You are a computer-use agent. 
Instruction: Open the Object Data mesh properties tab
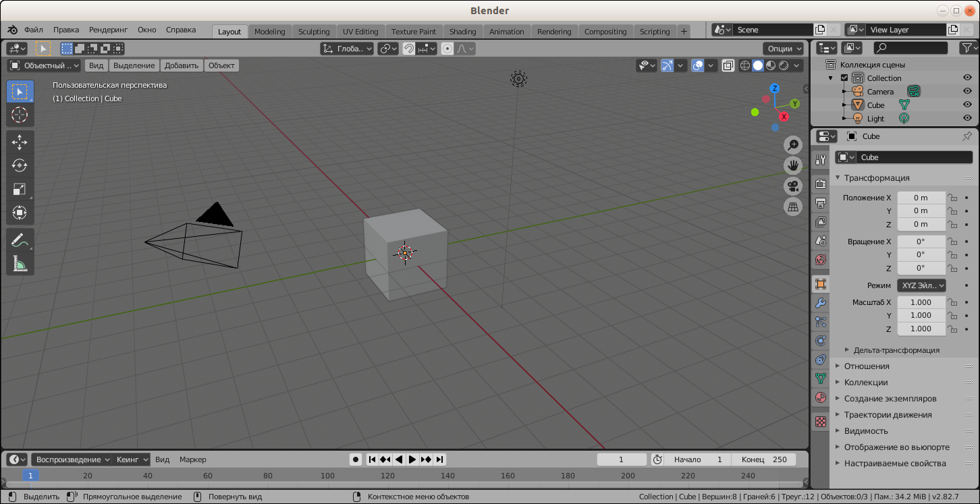(820, 379)
